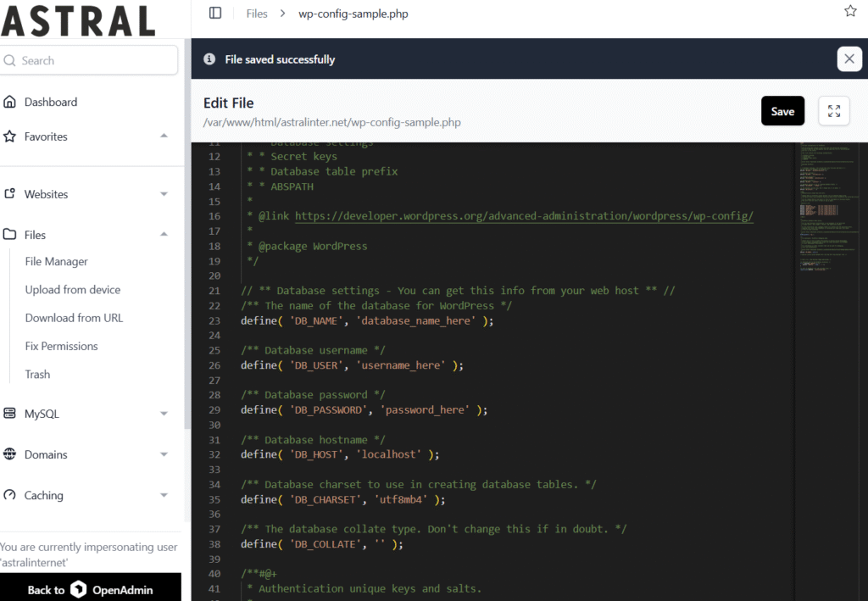Click the breadcrumb chevron separator
Screen dimensions: 868x601
pos(283,14)
